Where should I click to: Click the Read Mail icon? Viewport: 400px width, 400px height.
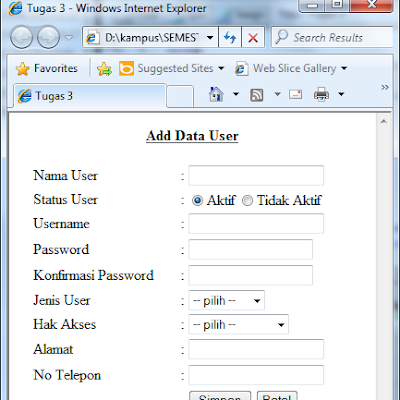pos(295,95)
